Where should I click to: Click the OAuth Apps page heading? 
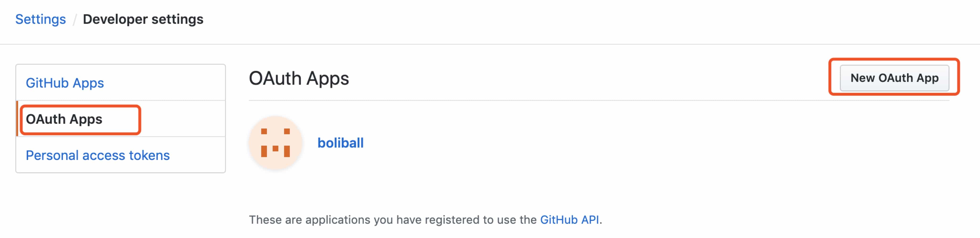[x=299, y=78]
